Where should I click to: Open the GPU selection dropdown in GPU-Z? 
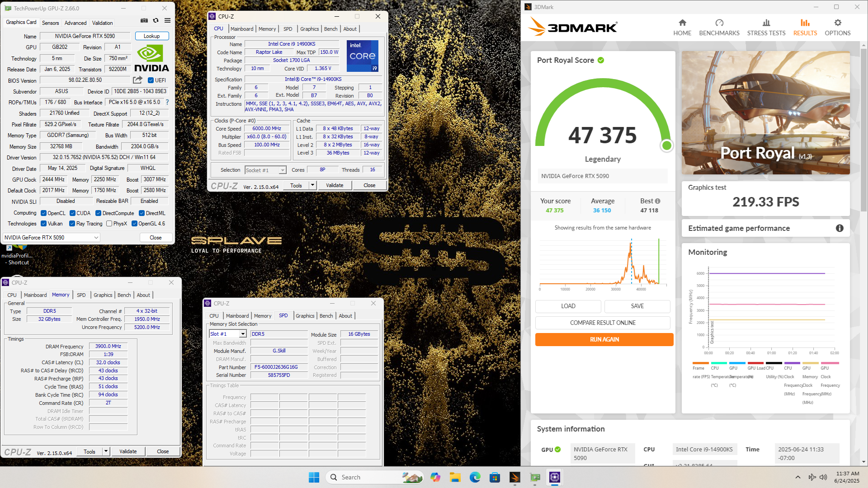[95, 237]
